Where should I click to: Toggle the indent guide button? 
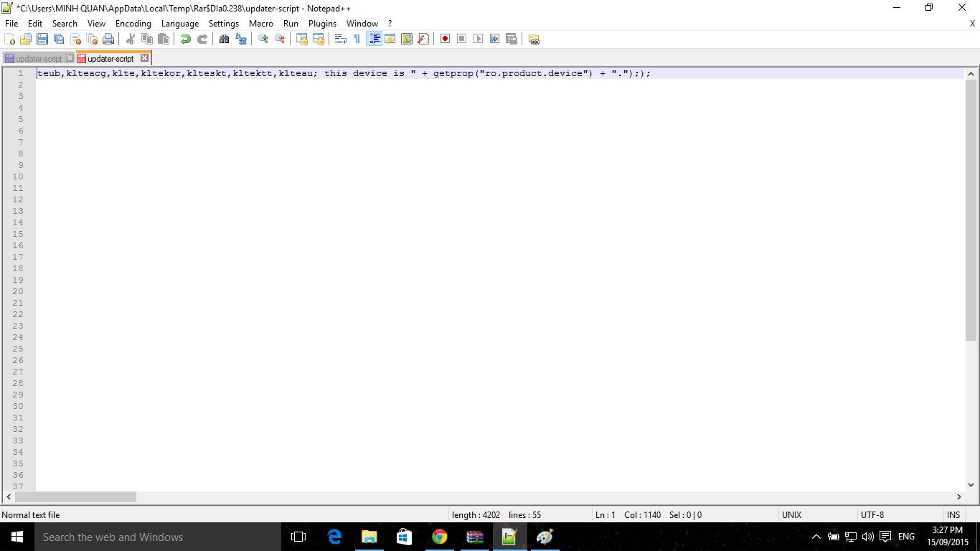[374, 39]
